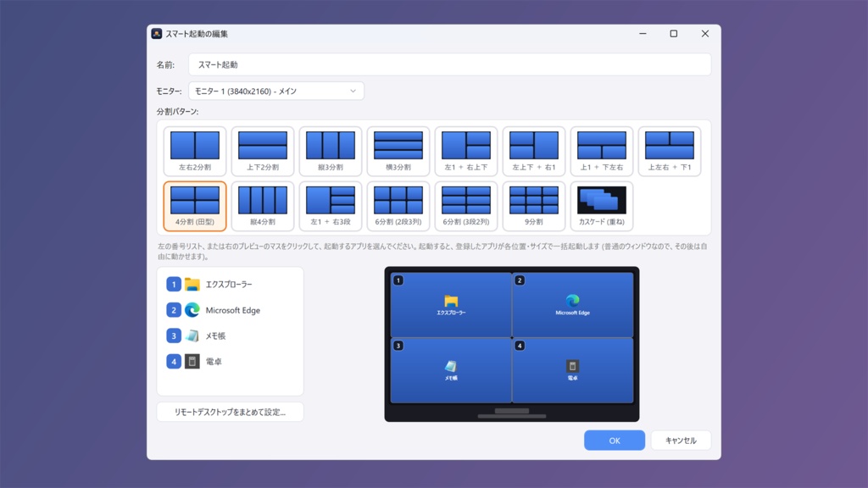Select the 上下2分割 split pattern
This screenshot has height=488, width=868.
point(263,151)
